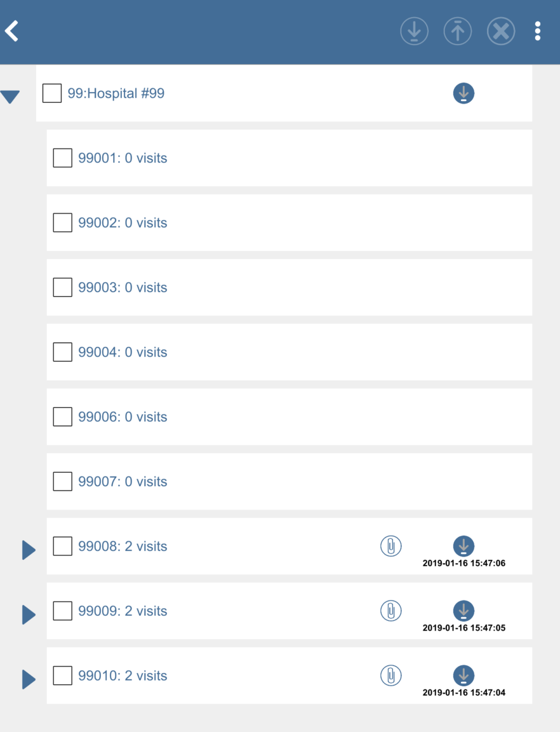Image resolution: width=560 pixels, height=732 pixels.
Task: Check the 99:Hospital #99 checkbox
Action: tap(52, 93)
